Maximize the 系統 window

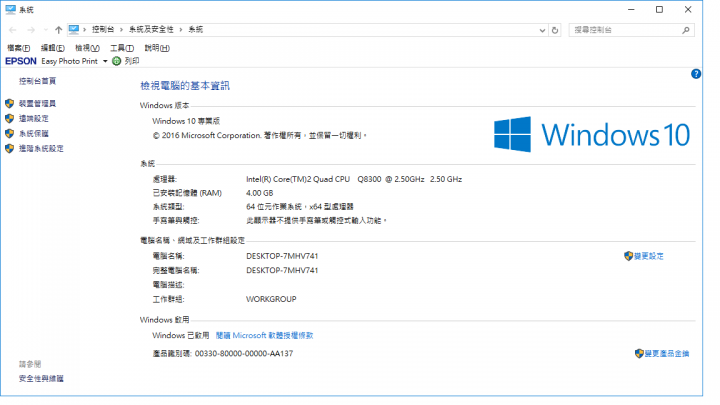659,10
